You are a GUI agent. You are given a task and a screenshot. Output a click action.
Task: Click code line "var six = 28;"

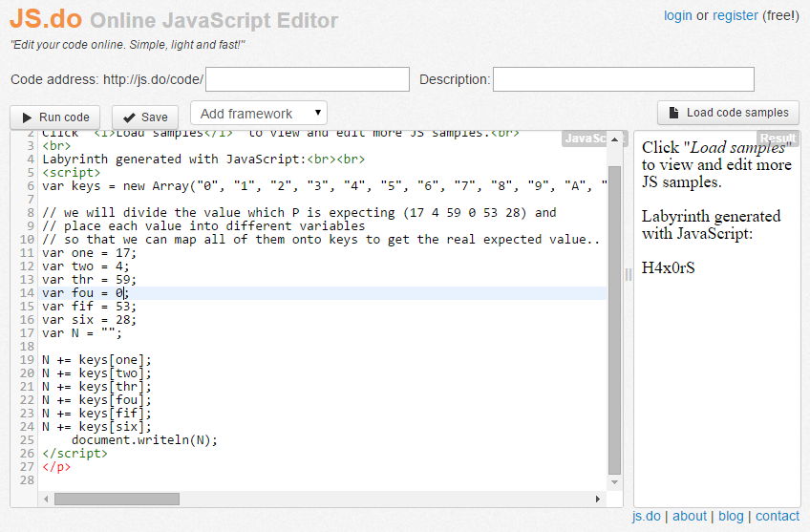[90, 320]
